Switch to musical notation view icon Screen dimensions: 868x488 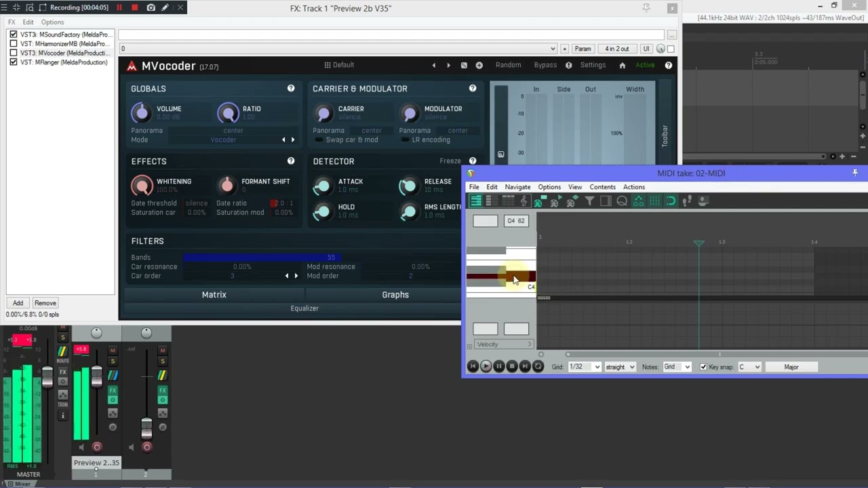coord(523,201)
